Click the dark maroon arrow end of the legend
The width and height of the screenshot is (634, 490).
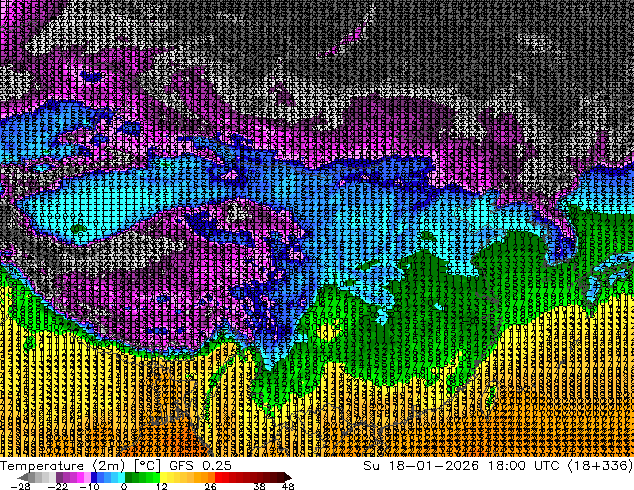(x=287, y=477)
